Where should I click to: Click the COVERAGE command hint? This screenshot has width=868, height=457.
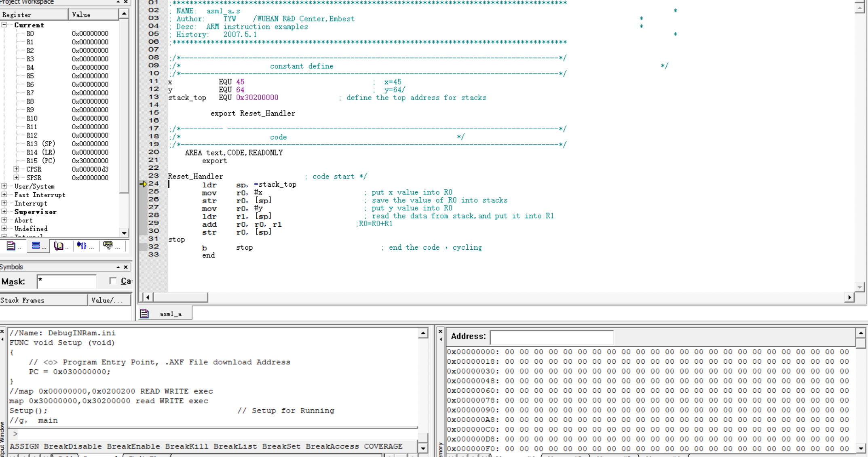click(383, 446)
